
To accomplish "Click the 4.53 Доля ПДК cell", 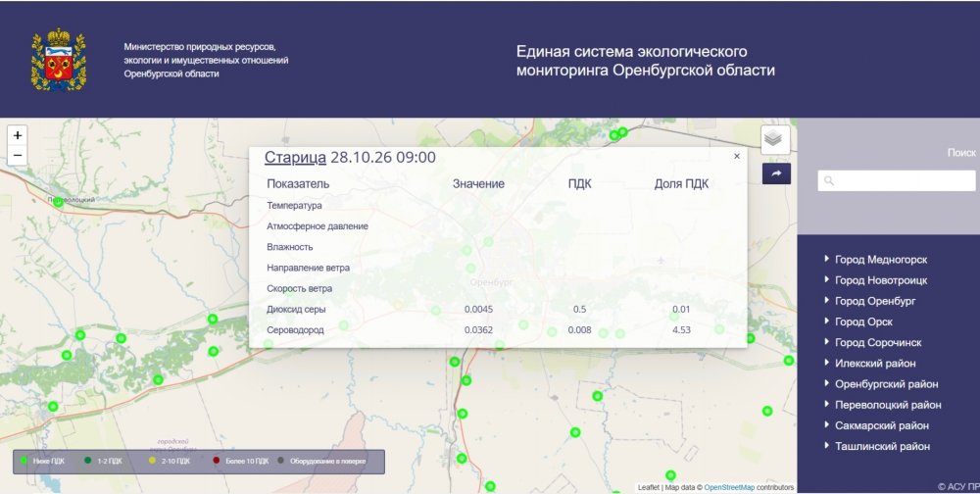I will (x=681, y=329).
